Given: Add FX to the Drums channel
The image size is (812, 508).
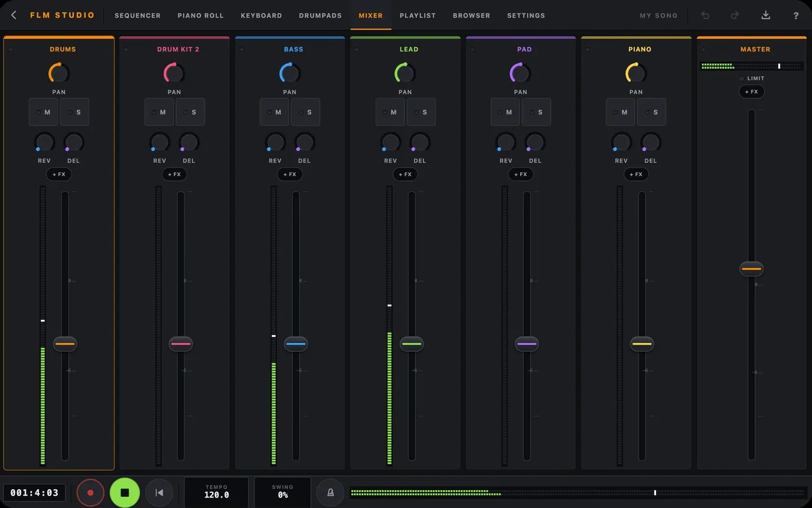Looking at the screenshot, I should [59, 174].
